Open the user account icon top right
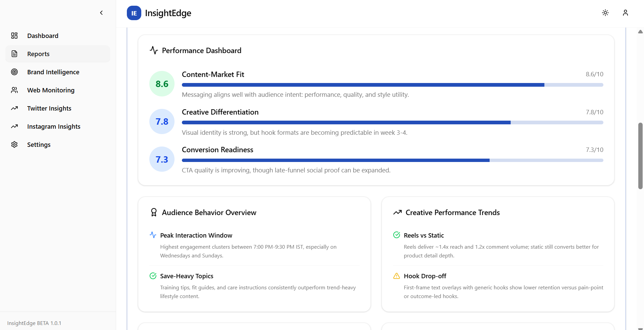 [x=625, y=13]
